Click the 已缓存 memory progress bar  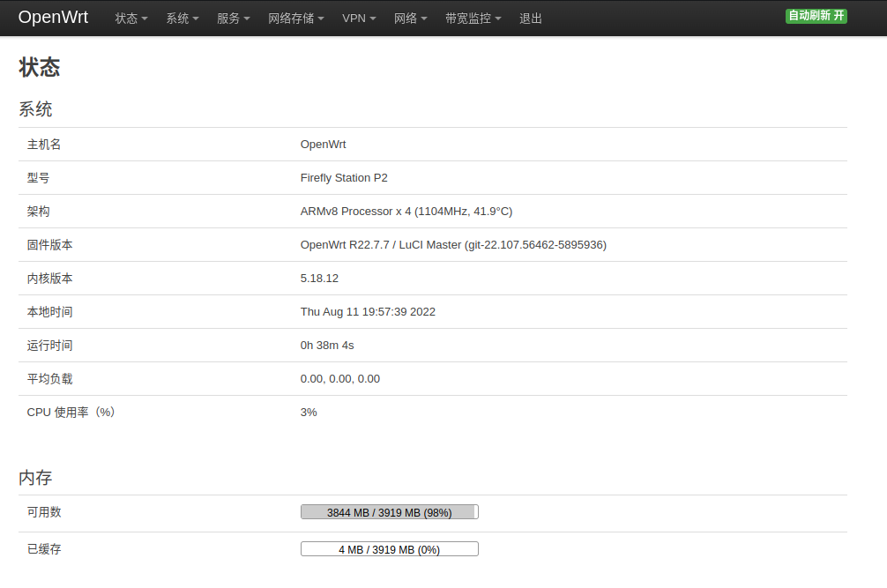[389, 549]
